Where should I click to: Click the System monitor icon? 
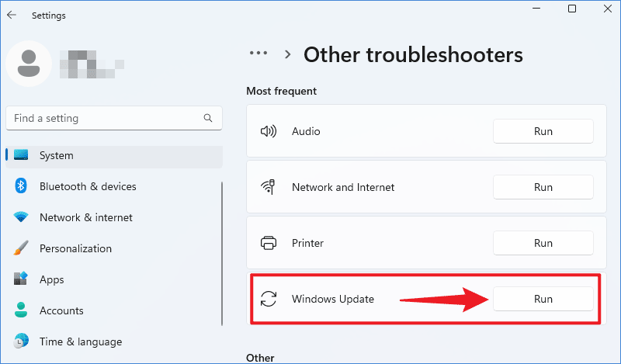21,155
